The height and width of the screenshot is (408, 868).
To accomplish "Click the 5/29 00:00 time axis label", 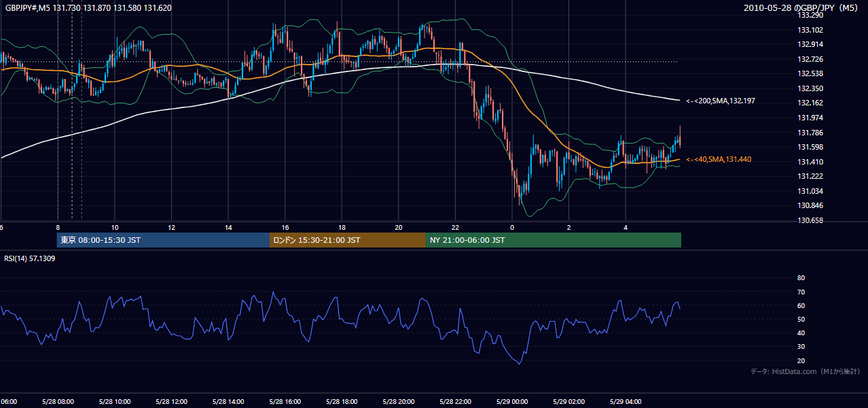I will pos(511,401).
